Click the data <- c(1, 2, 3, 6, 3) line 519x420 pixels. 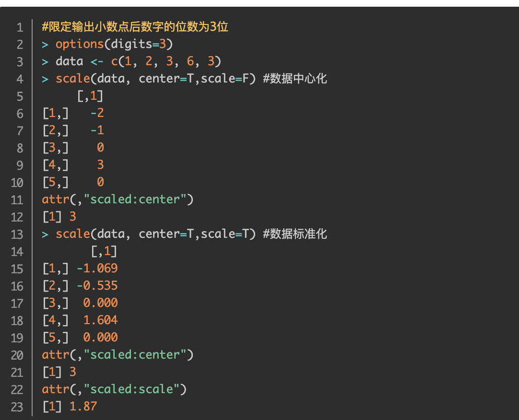pos(131,61)
